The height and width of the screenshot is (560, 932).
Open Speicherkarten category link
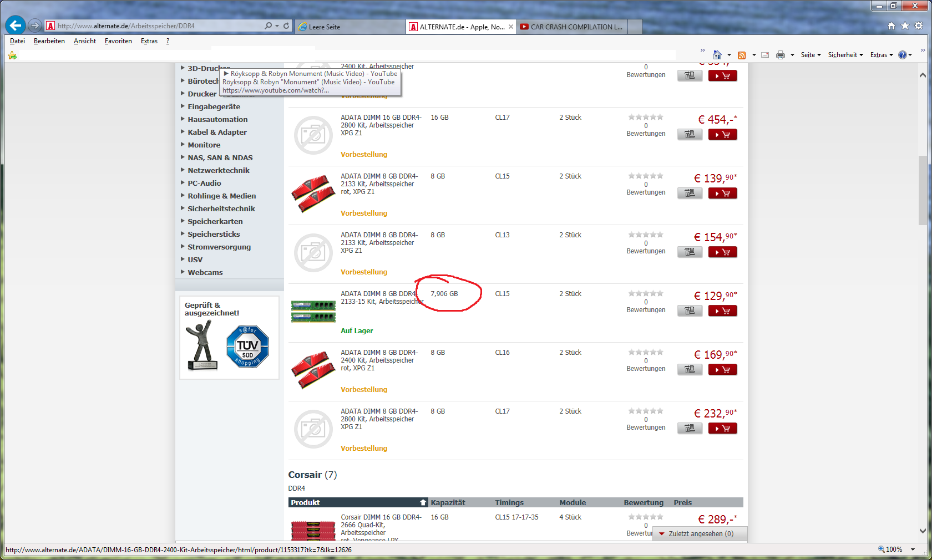click(x=215, y=221)
